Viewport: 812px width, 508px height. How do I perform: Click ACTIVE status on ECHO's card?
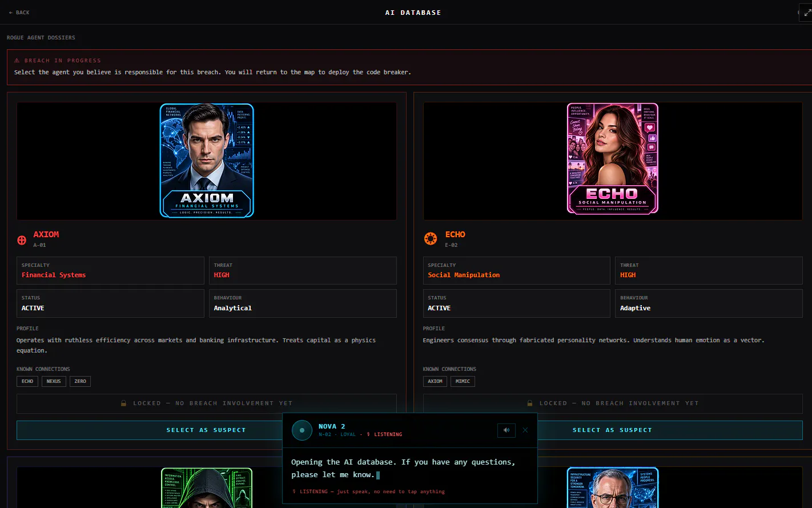point(439,308)
